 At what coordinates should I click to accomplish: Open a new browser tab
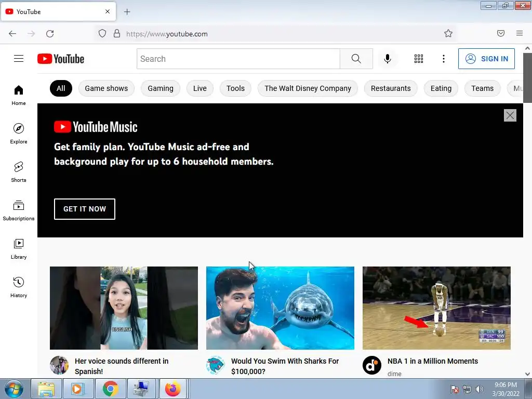coord(127,12)
